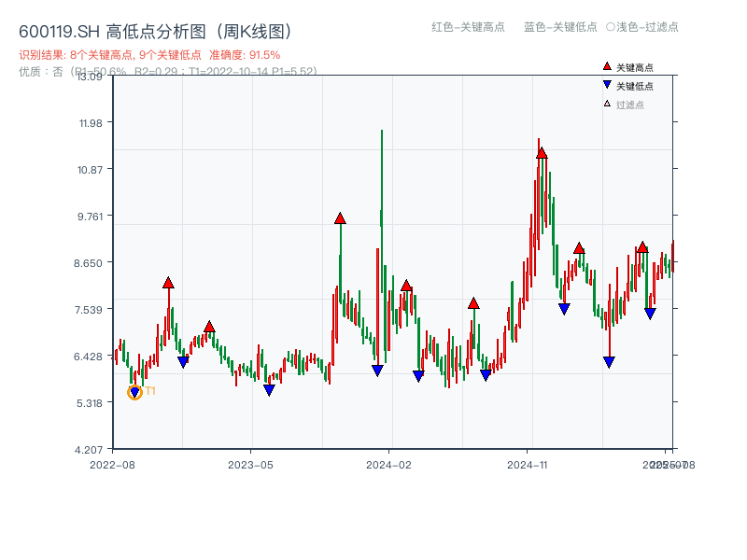Expand the 红色-关键高点 legend item
747x560 pixels.
(469, 28)
